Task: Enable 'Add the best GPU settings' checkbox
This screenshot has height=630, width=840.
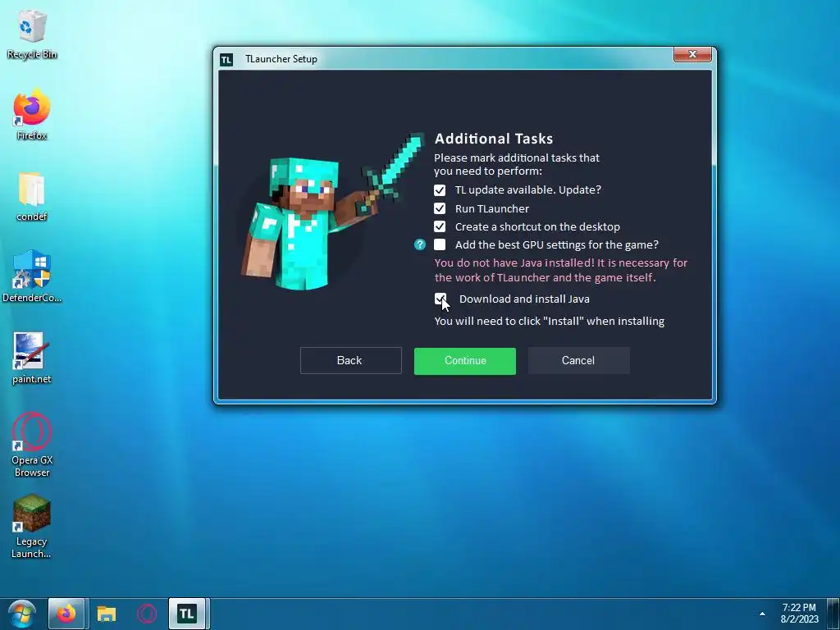Action: pos(440,244)
